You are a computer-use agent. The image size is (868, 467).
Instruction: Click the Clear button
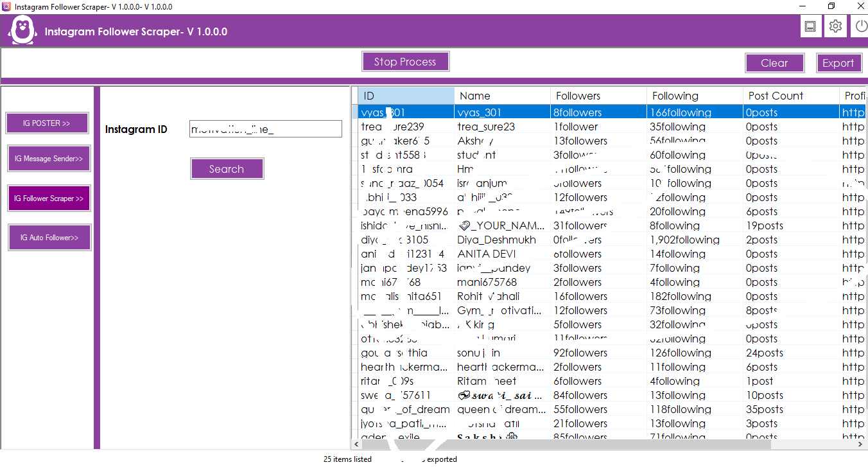[x=774, y=63]
